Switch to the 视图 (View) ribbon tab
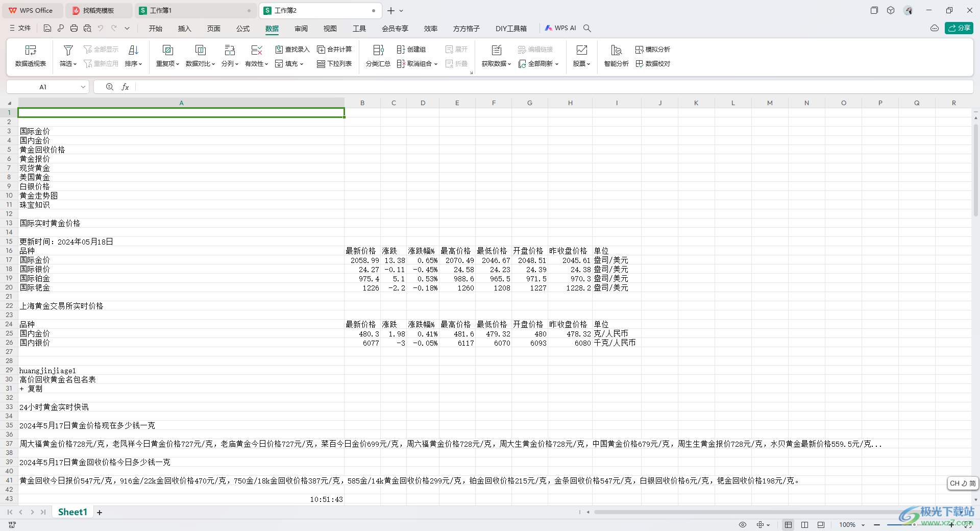980x531 pixels. tap(330, 29)
